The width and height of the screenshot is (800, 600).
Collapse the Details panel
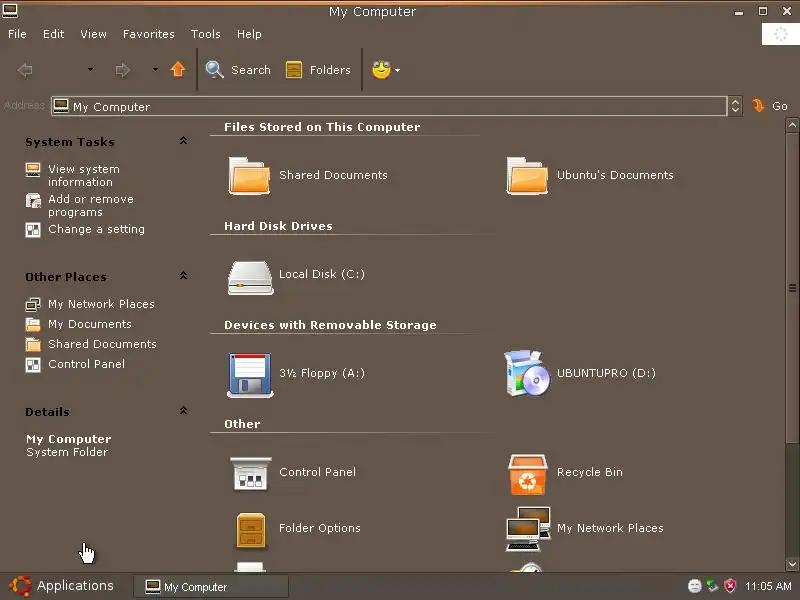click(183, 411)
